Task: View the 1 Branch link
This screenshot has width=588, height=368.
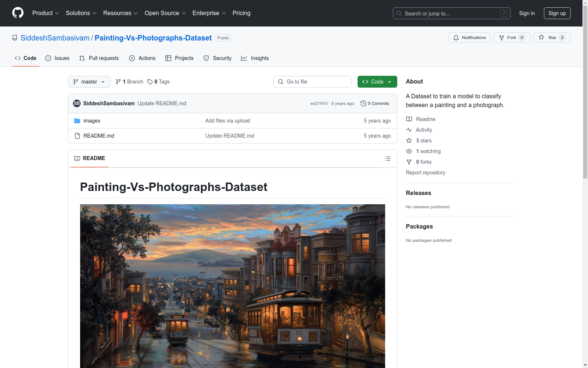Action: pos(129,82)
